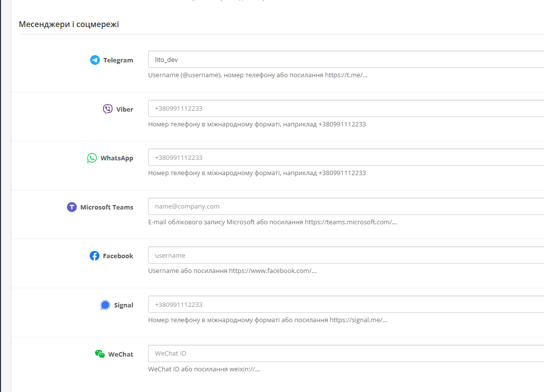Viewport: 544px width, 392px height.
Task: Focus the Telegram field containing lito_dev
Action: pos(346,60)
